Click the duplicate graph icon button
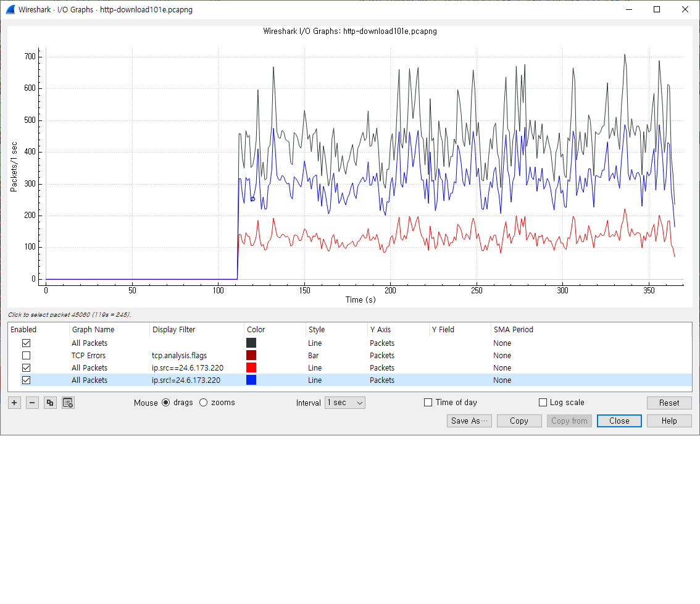 coord(50,403)
